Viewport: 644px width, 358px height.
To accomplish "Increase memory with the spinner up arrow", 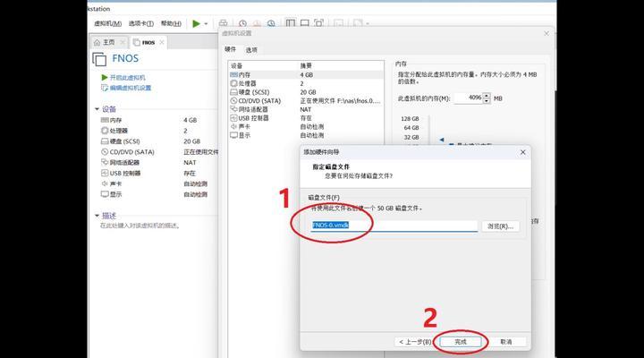I will 487,96.
